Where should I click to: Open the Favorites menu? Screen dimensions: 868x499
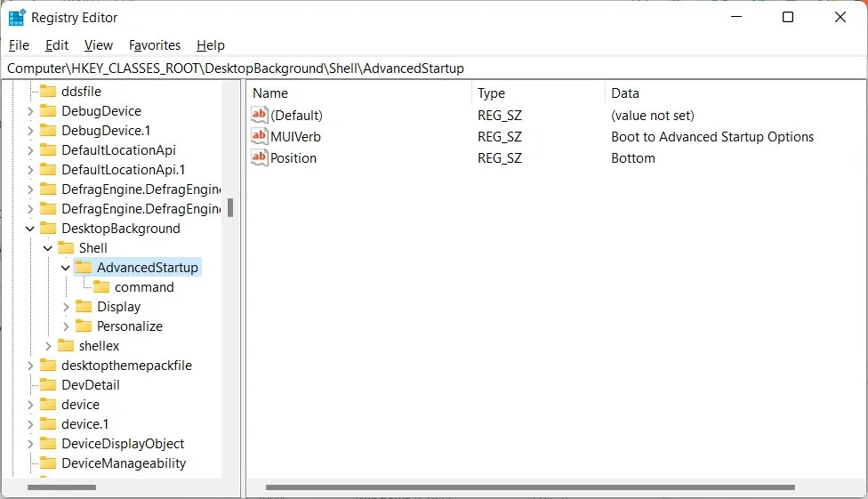point(155,44)
